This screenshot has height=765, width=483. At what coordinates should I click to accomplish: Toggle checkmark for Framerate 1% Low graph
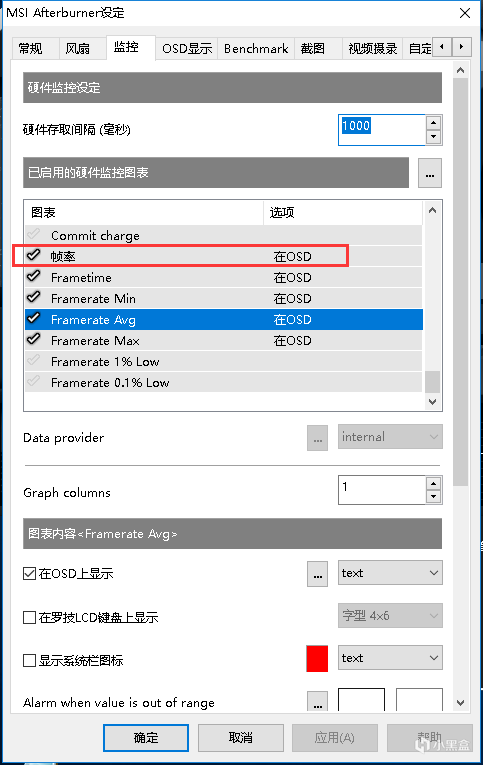[34, 361]
